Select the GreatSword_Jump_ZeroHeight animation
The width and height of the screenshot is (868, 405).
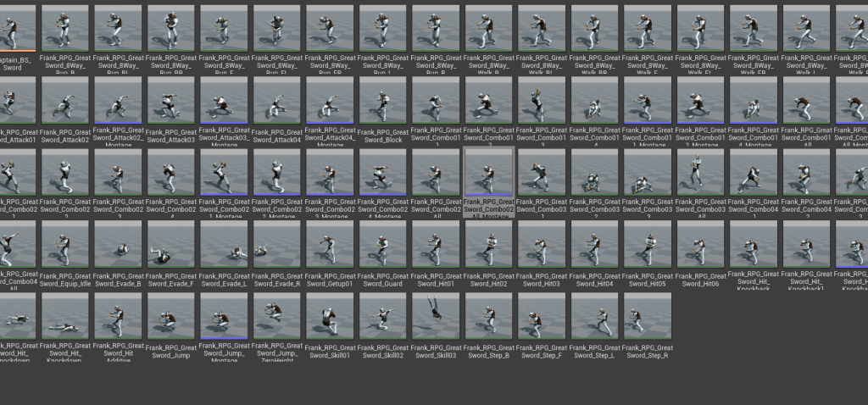(x=277, y=316)
